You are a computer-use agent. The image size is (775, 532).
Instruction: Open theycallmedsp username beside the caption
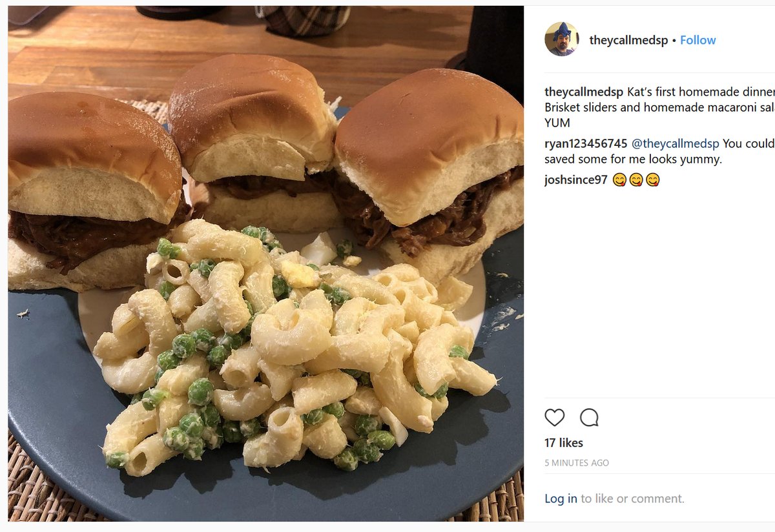point(584,92)
